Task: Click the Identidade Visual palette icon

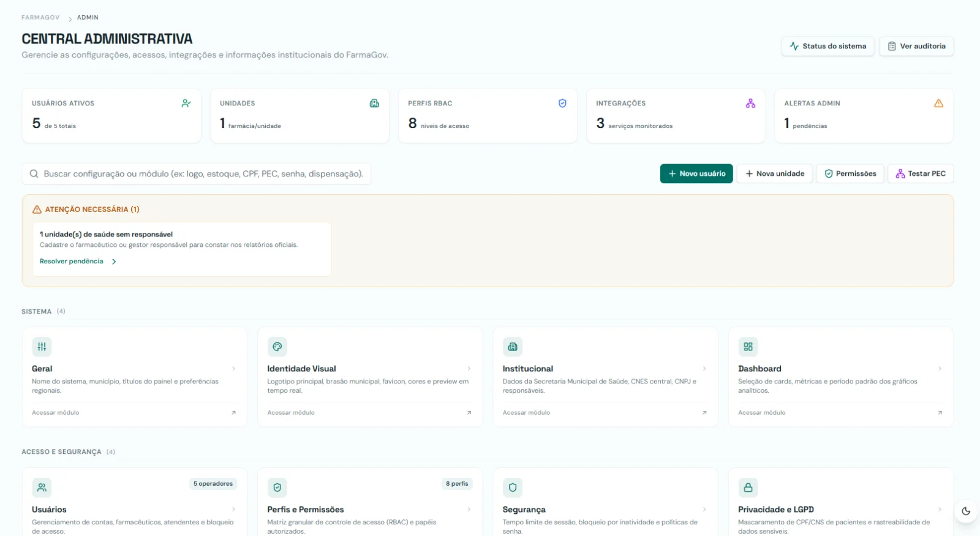Action: (x=277, y=347)
